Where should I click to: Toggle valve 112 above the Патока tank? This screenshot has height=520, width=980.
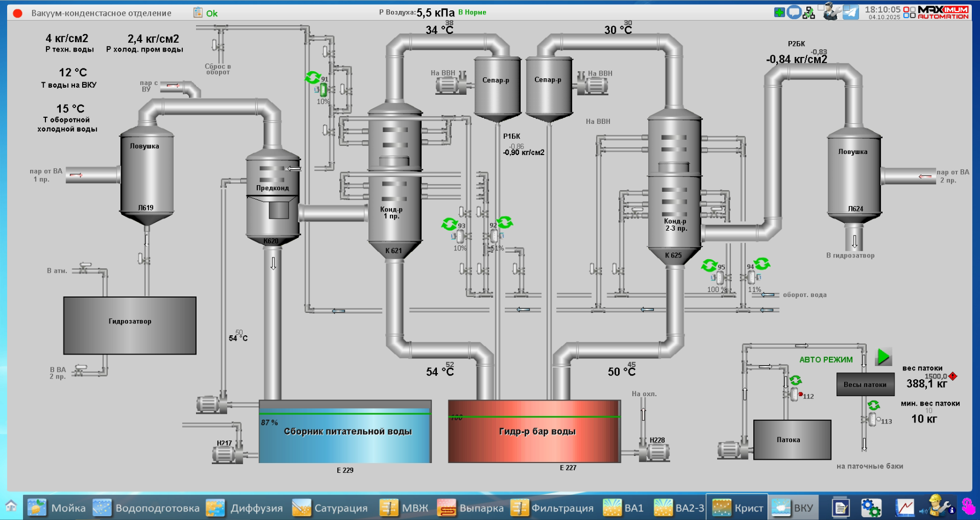coord(794,394)
